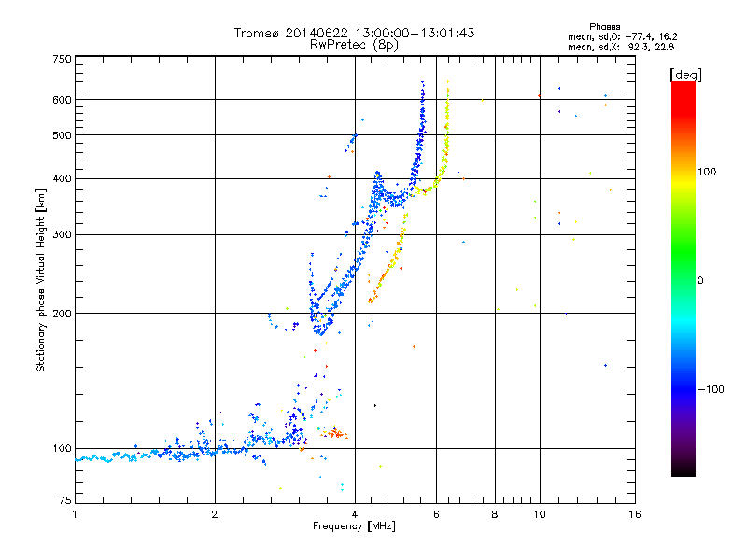The height and width of the screenshot is (560, 747).
Task: Click the y-axis tick label '200'
Action: (62, 314)
